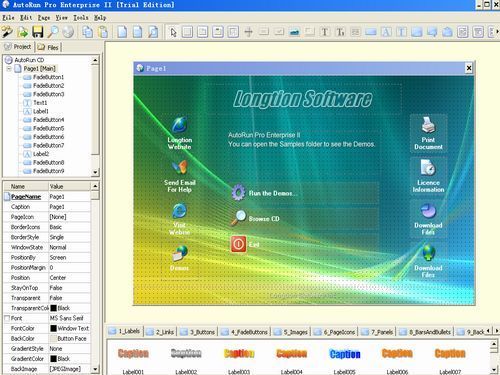Click the property grid scroll-down arrow

[x=95, y=369]
